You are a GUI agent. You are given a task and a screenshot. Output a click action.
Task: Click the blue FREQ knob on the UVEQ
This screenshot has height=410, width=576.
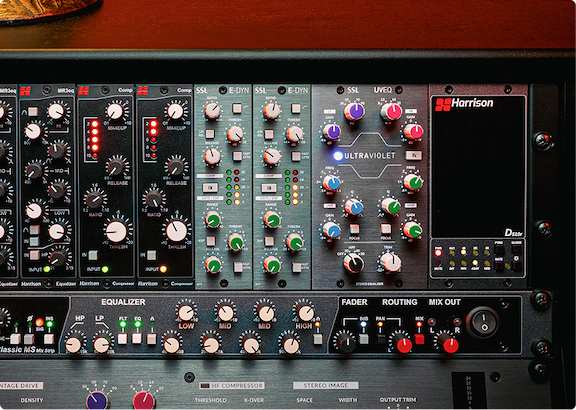click(x=332, y=183)
